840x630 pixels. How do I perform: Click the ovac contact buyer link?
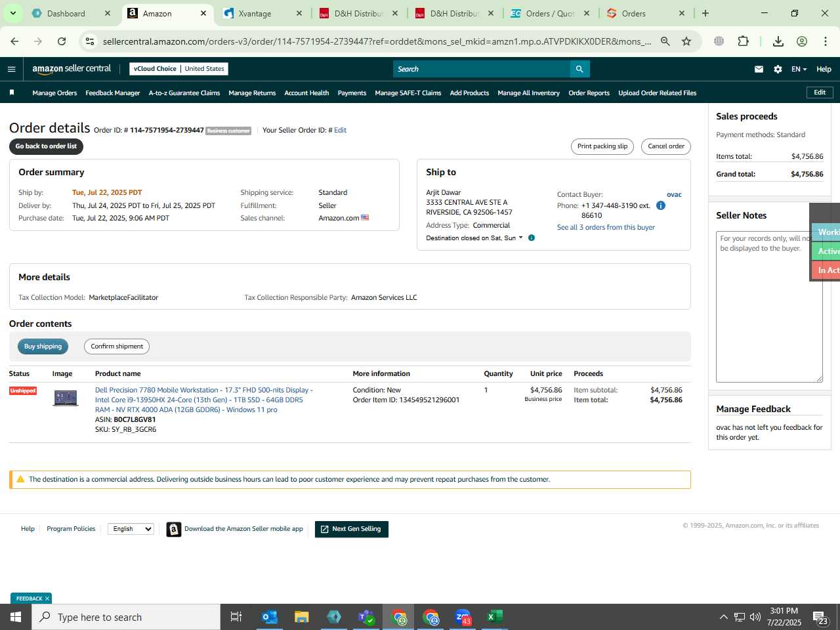(674, 194)
